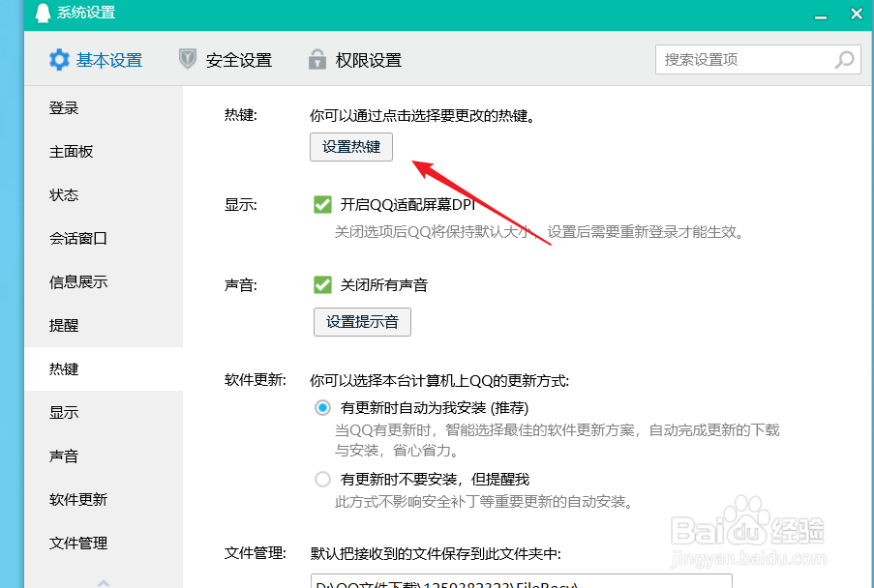
Task: Select 软件更新 in the sidebar
Action: (104, 499)
